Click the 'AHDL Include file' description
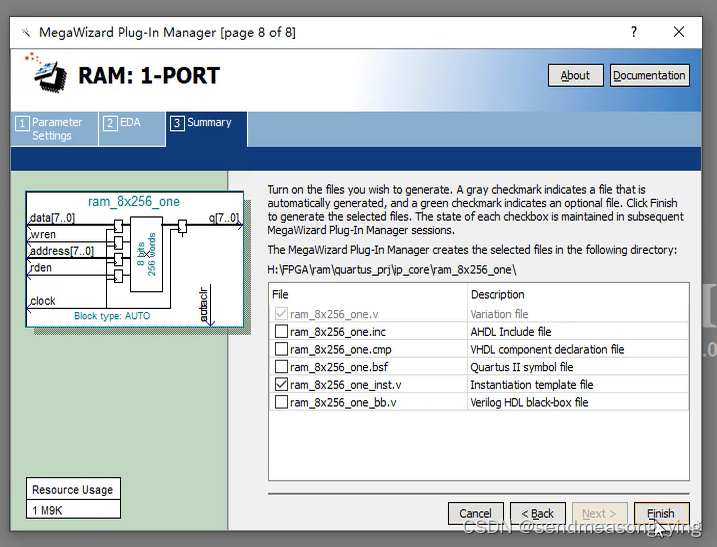This screenshot has width=717, height=547. [511, 332]
